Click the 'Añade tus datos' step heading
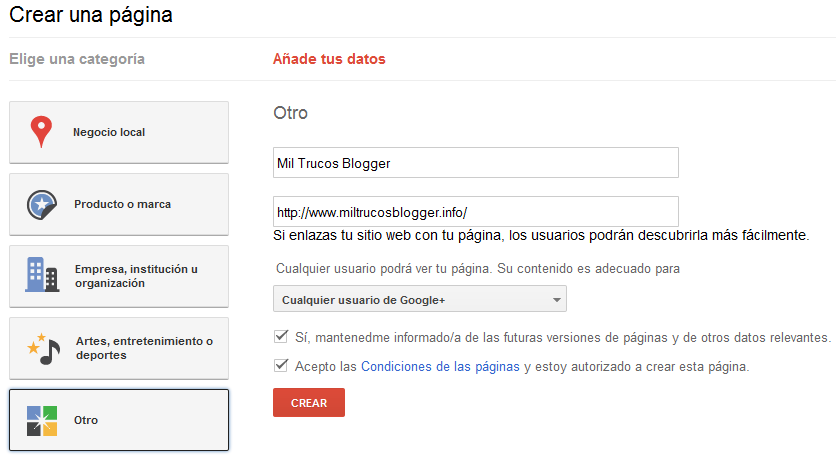This screenshot has width=836, height=462. pyautogui.click(x=329, y=59)
